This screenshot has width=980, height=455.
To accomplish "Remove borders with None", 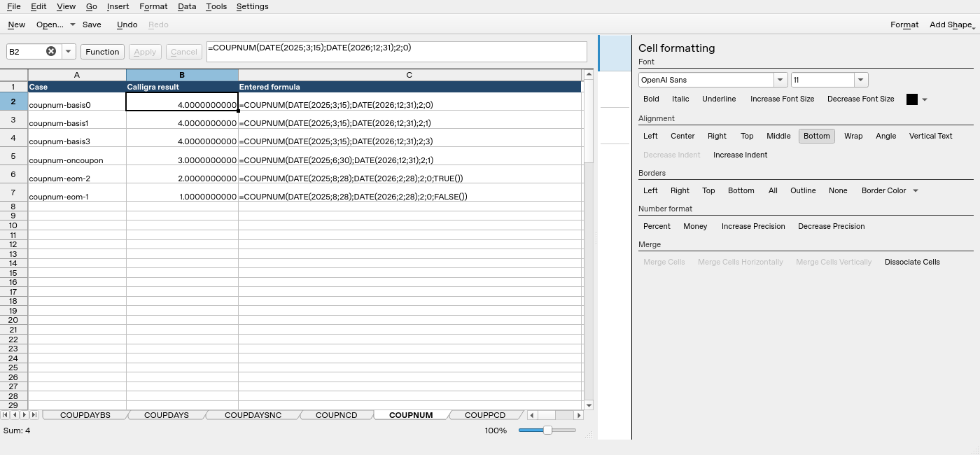I will 838,190.
